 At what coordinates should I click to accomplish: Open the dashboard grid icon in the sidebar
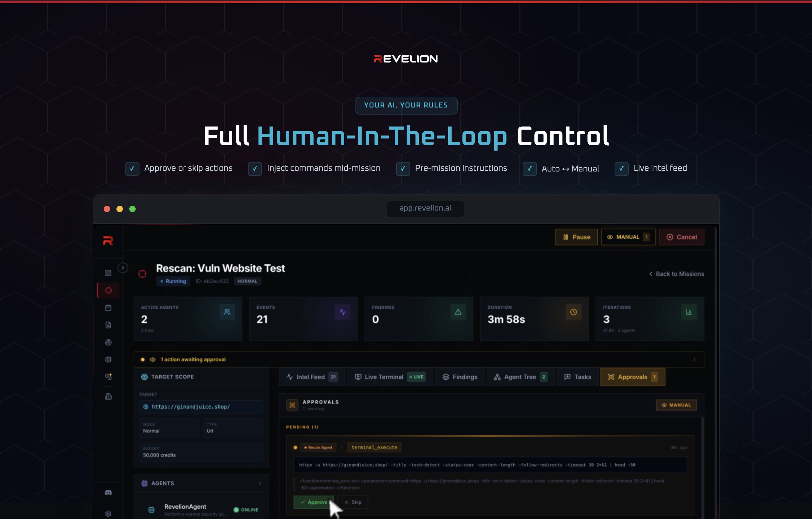click(x=108, y=273)
